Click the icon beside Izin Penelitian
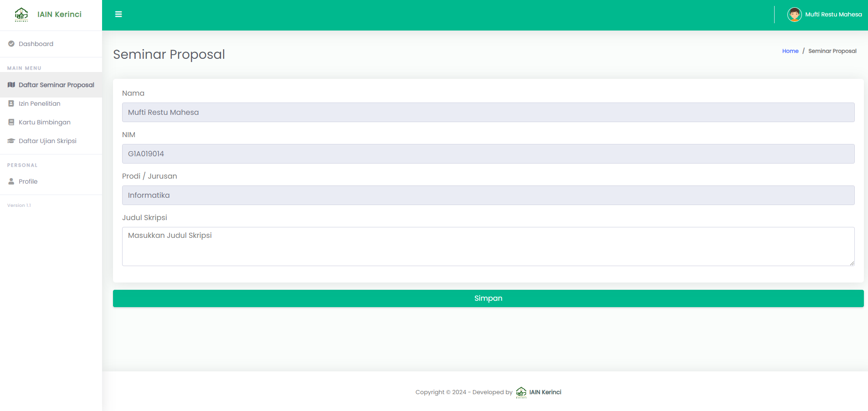868x411 pixels. click(11, 103)
